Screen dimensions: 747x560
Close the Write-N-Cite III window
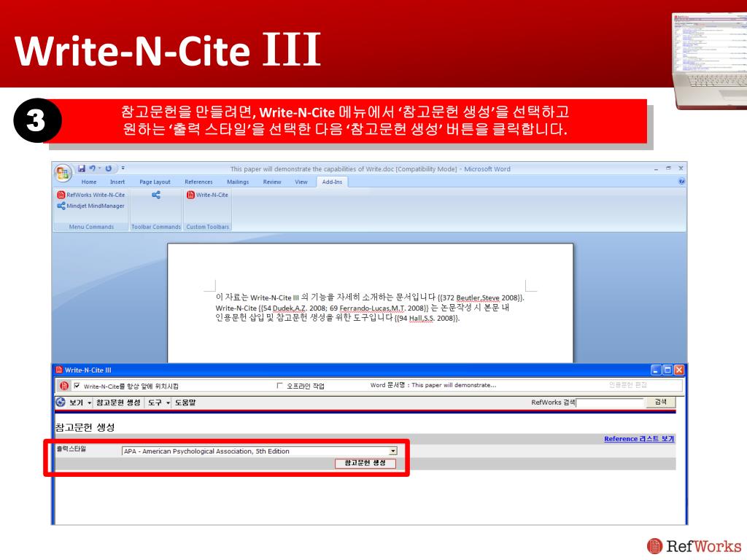679,370
